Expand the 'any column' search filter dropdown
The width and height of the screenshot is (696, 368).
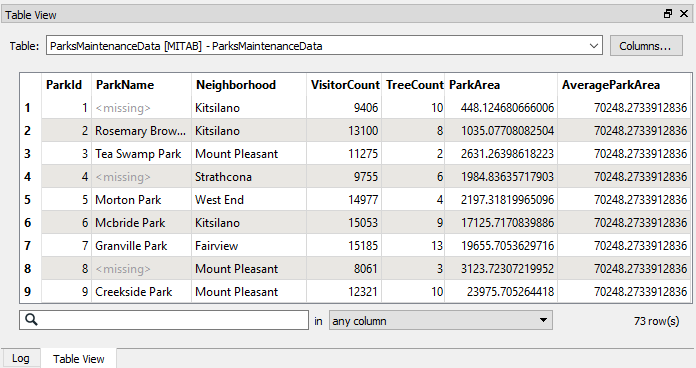coord(440,320)
